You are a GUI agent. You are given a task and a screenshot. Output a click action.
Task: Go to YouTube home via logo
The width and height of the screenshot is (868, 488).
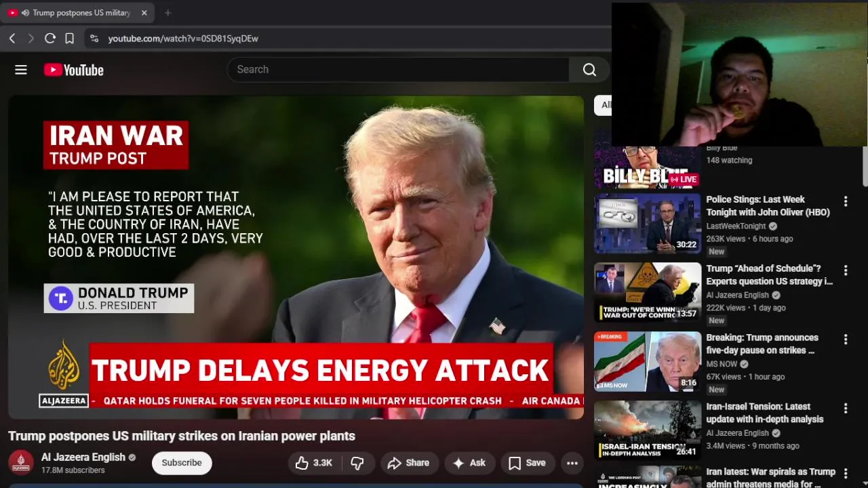click(x=74, y=70)
